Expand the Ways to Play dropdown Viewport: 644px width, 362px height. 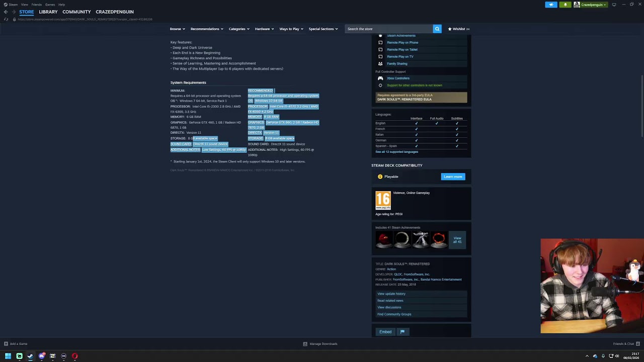click(291, 29)
